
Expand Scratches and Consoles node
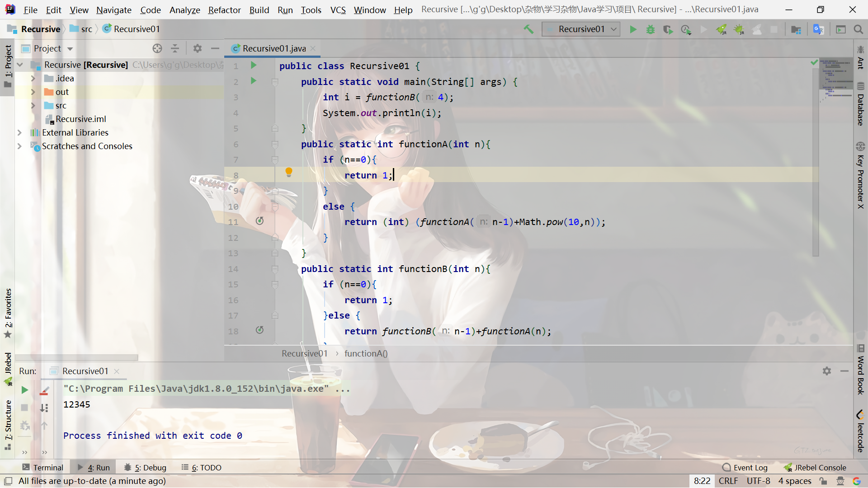pos(19,146)
